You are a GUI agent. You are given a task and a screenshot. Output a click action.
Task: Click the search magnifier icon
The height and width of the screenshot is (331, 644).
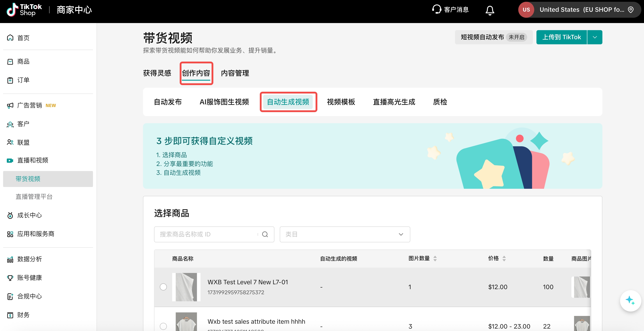tap(265, 234)
